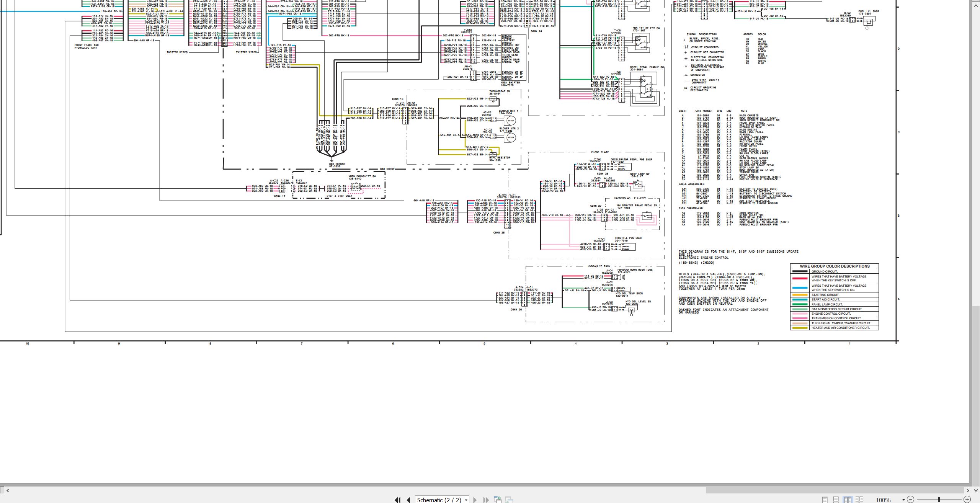This screenshot has width=980, height=503.
Task: Click the DECELERATOR PEDAL POS SNSR label
Action: [x=632, y=160]
